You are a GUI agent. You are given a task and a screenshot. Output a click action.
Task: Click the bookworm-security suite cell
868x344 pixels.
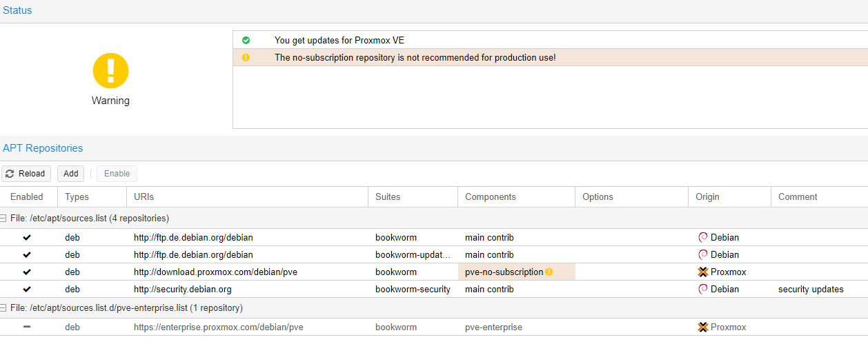(413, 289)
